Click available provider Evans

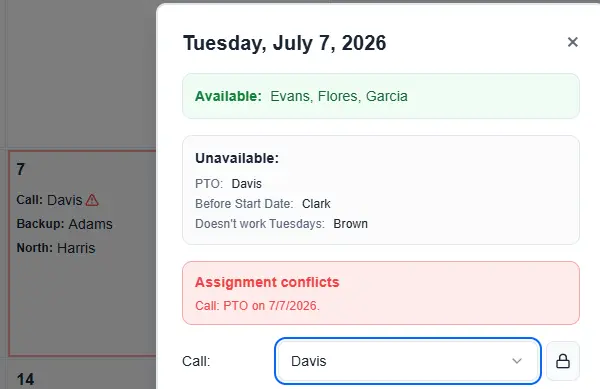(x=292, y=96)
